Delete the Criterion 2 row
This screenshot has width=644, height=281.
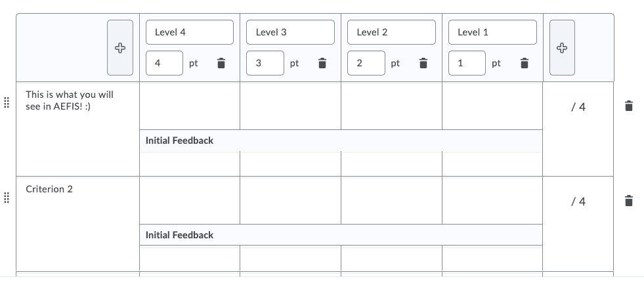click(x=628, y=200)
